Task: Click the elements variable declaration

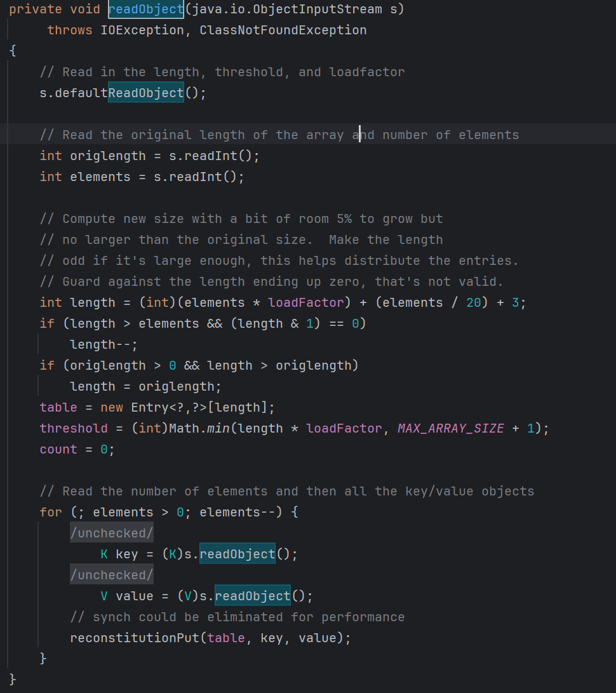Action: point(100,177)
